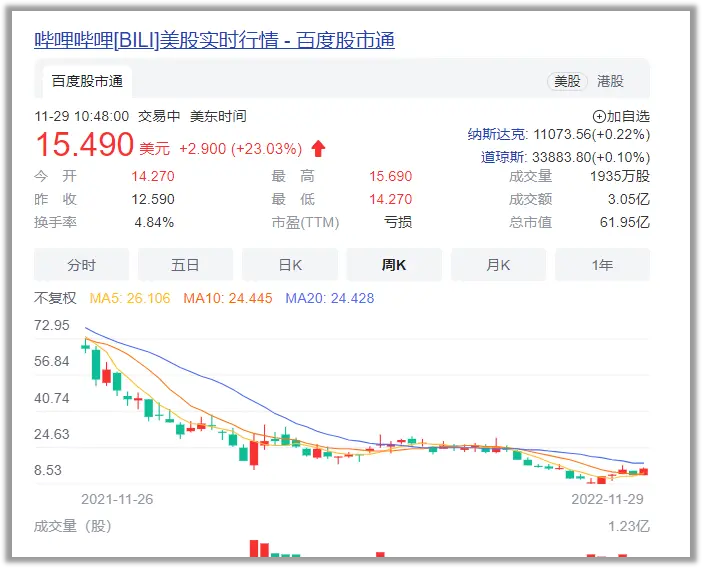This screenshot has height=569, width=703.
Task: Select the 日K chart tab
Action: tap(290, 265)
